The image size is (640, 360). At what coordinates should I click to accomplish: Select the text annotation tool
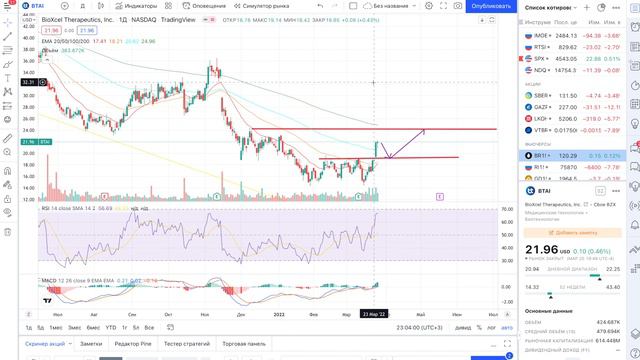click(x=7, y=78)
